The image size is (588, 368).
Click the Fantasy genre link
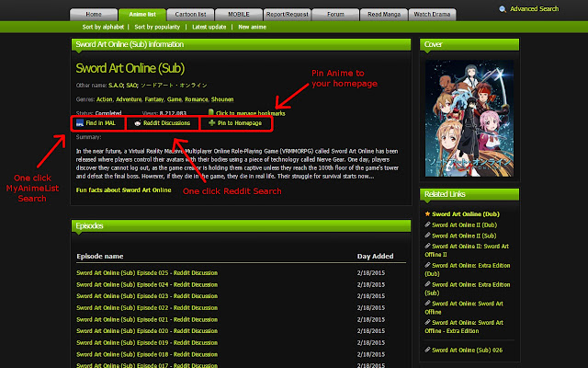coord(154,99)
